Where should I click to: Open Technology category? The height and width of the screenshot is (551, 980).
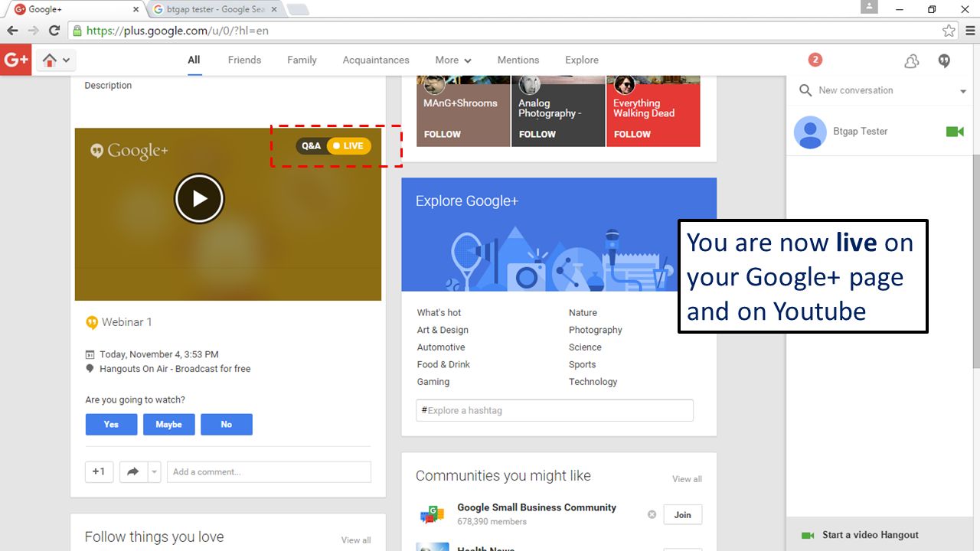point(593,382)
